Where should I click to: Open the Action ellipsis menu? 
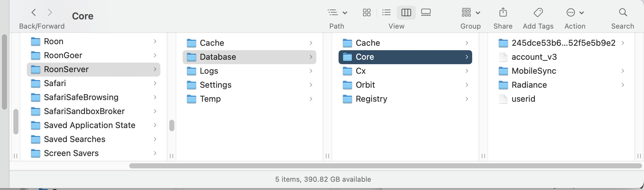pos(575,13)
